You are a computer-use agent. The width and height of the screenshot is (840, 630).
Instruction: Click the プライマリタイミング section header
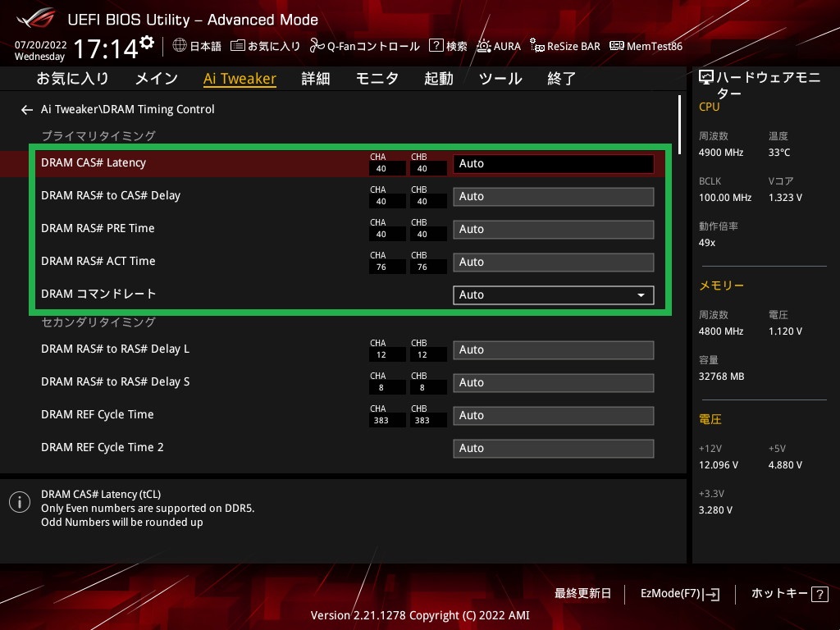coord(98,136)
